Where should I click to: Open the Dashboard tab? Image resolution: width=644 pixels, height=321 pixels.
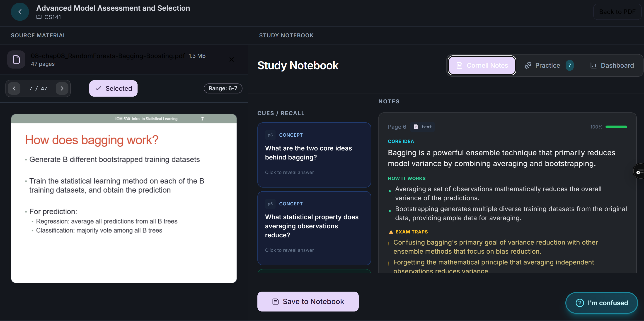(612, 65)
